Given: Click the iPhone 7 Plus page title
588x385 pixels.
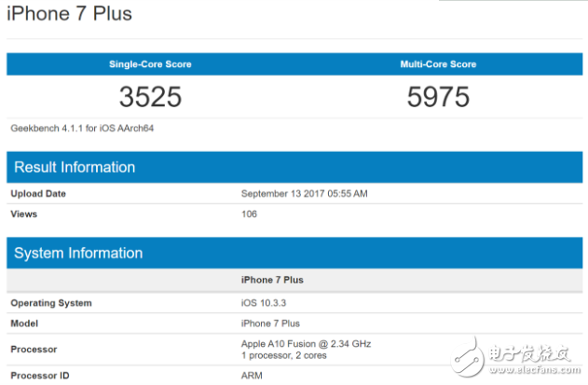Looking at the screenshot, I should click(x=70, y=14).
